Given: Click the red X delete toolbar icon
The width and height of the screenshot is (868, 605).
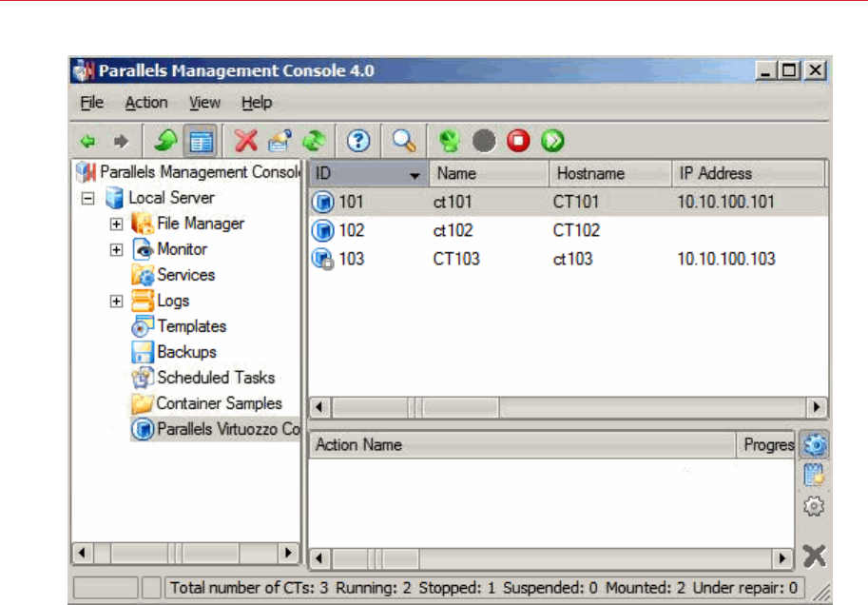Looking at the screenshot, I should [x=246, y=141].
